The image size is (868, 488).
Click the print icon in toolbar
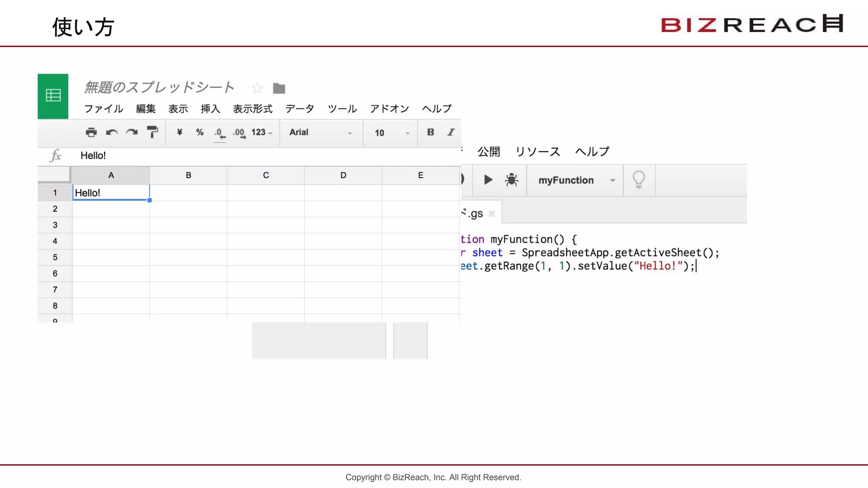pos(91,133)
